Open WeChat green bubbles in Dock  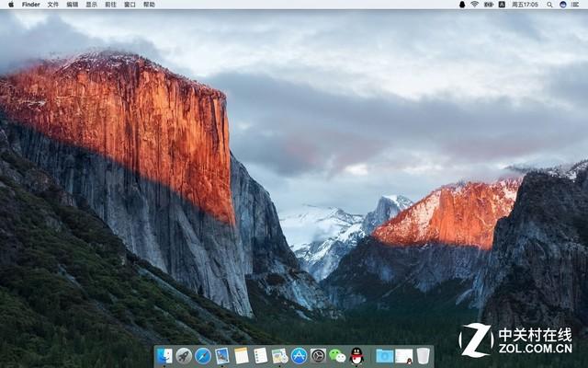337,356
